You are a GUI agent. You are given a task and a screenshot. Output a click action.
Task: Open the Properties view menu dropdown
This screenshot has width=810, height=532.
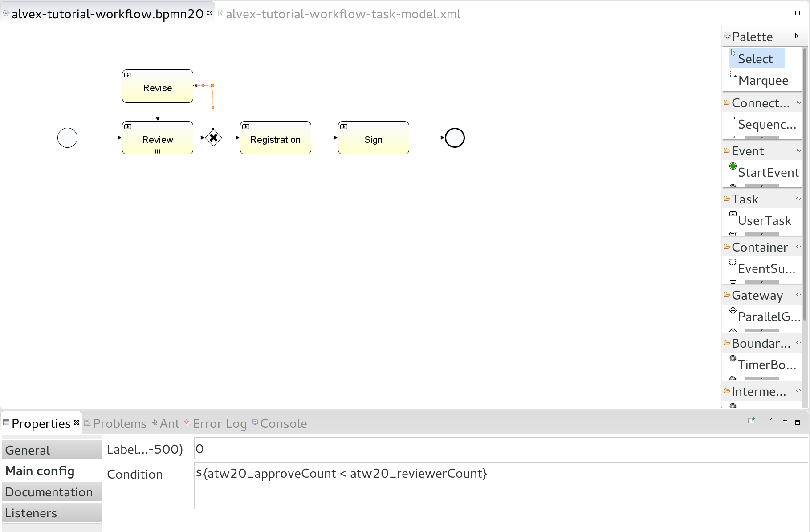click(x=770, y=419)
